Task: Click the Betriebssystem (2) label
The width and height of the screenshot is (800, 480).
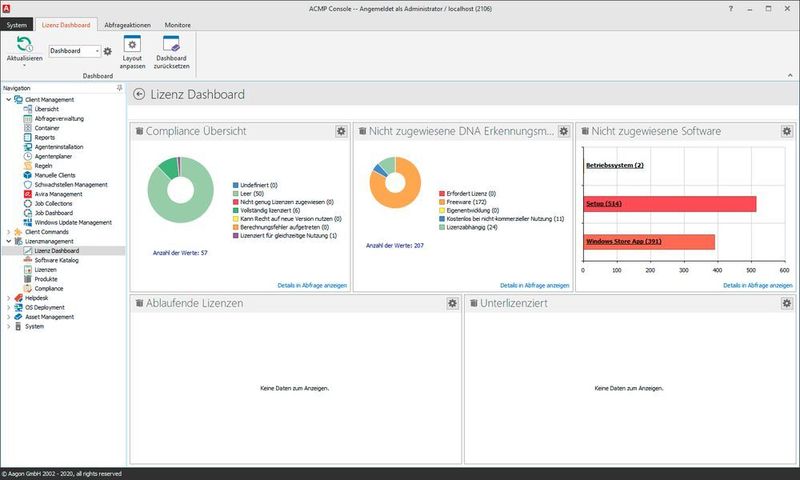Action: click(614, 165)
